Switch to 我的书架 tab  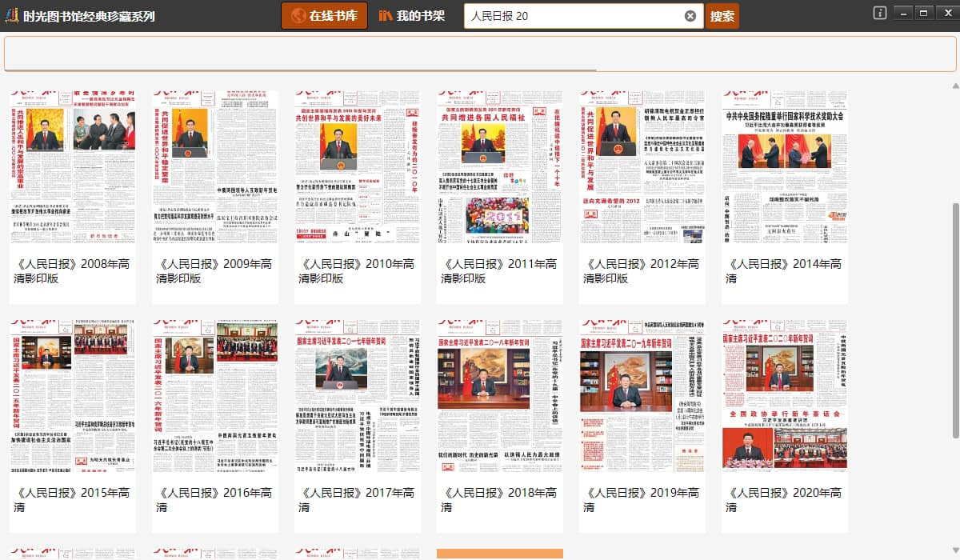point(411,16)
